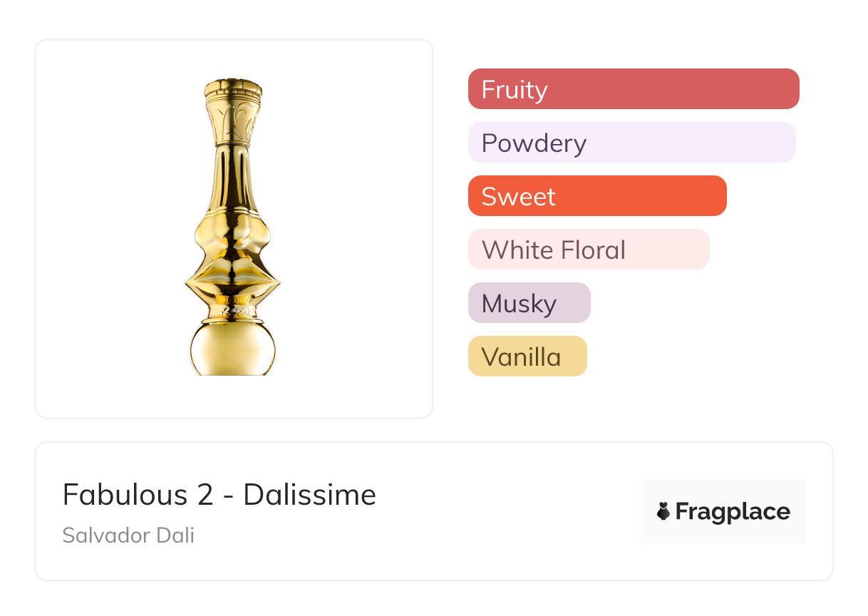This screenshot has width=868, height=616.
Task: Choose the pink White Floral accord bar
Action: click(x=588, y=250)
